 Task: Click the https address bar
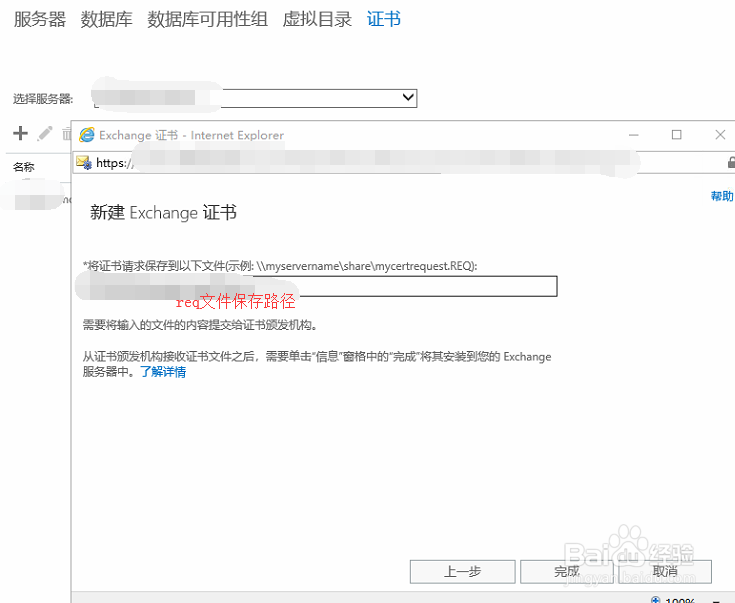[x=403, y=163]
